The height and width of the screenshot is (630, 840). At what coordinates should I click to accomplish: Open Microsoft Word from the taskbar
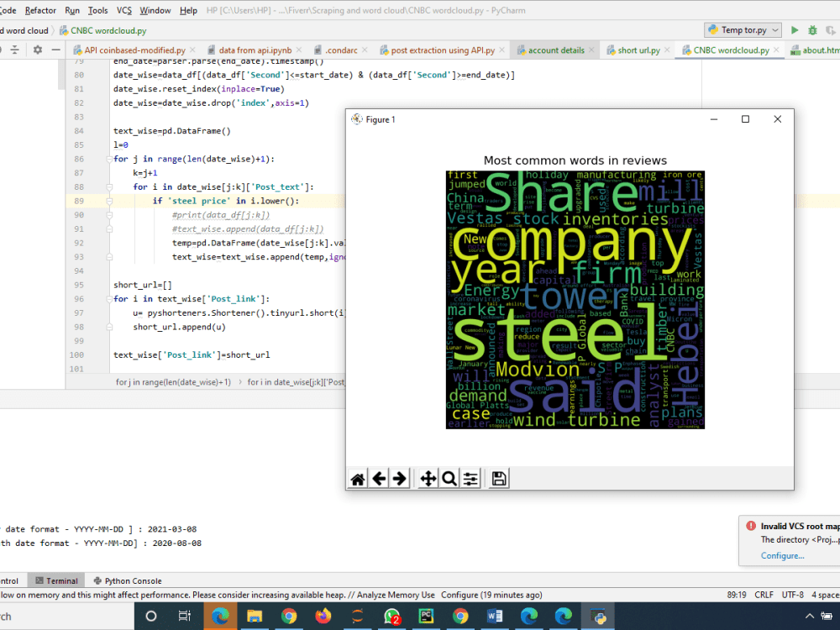coord(495,616)
